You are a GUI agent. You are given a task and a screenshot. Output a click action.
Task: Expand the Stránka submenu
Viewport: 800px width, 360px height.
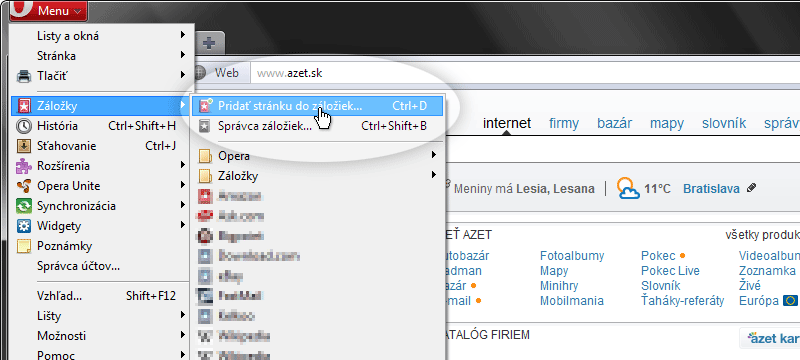[101, 56]
